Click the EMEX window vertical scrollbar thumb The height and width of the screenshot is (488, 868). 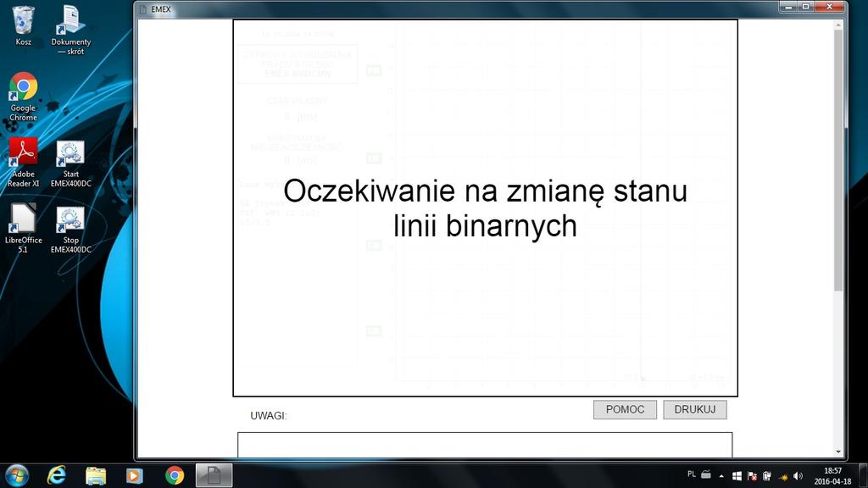[x=838, y=160]
